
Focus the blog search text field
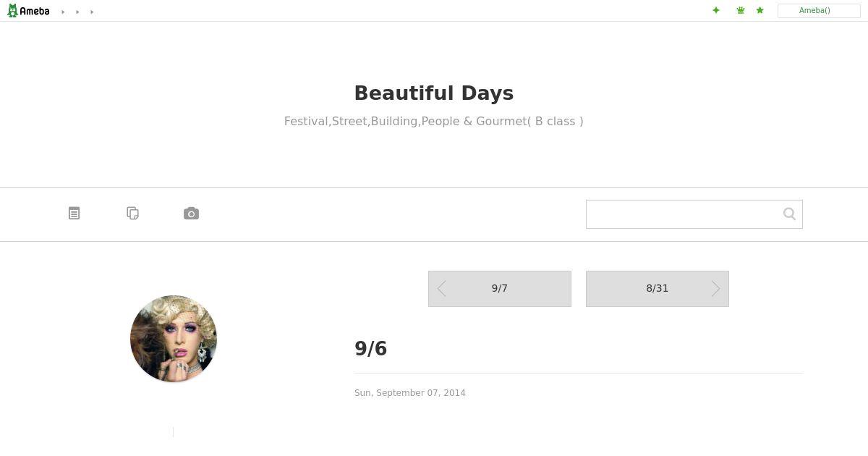[x=683, y=214]
